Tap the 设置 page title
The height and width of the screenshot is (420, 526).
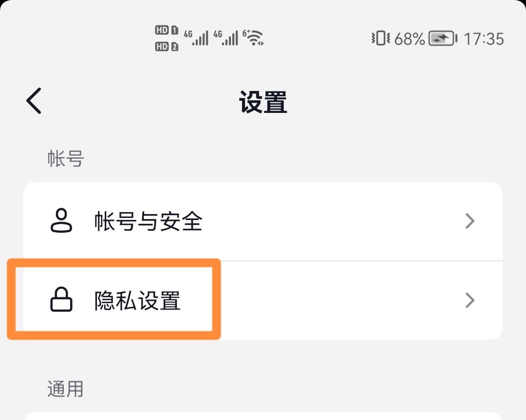tap(263, 103)
